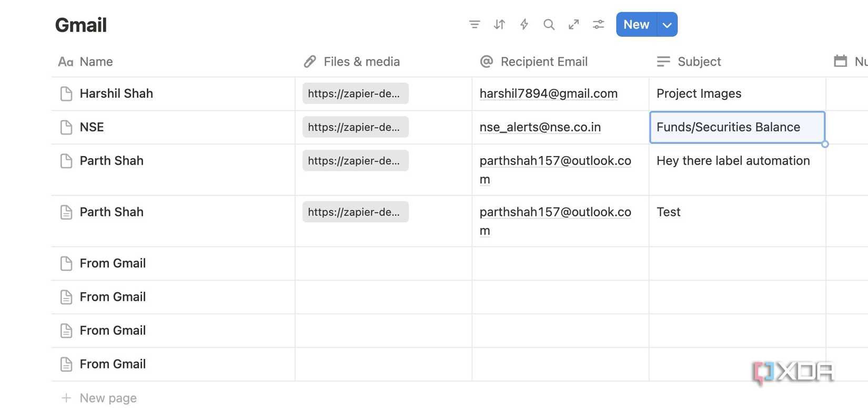Open the Recipient Email column options

pyautogui.click(x=544, y=62)
